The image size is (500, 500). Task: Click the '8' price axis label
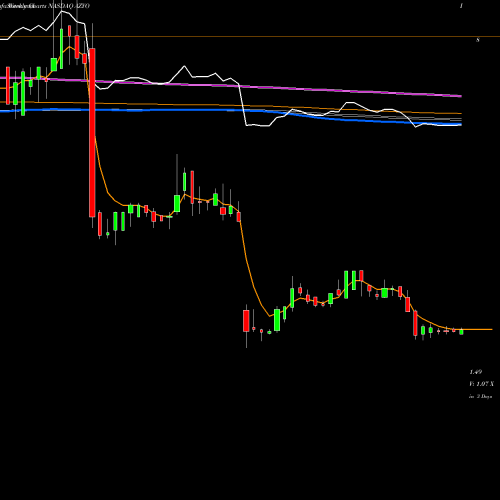(478, 40)
